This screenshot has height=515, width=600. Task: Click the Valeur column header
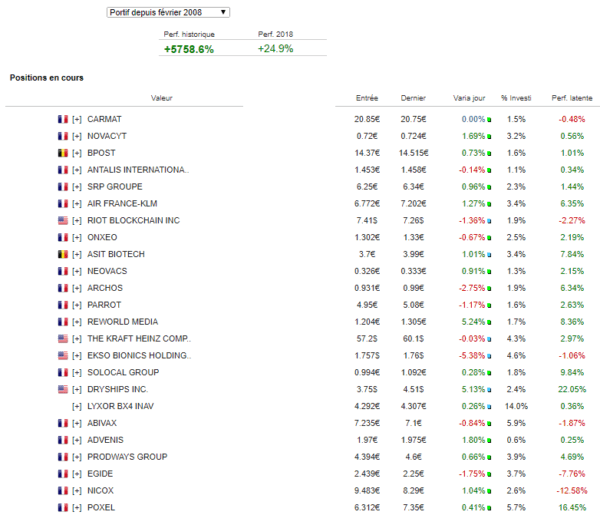coord(161,98)
